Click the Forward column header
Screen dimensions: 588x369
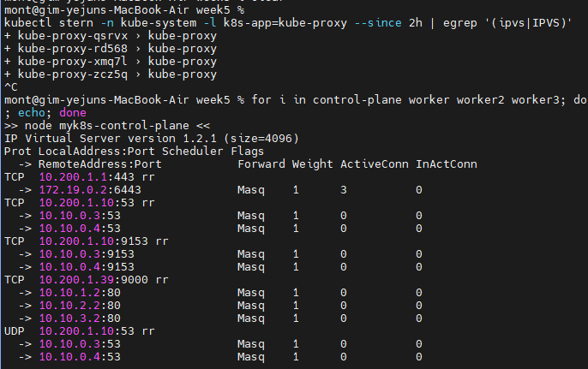click(261, 164)
